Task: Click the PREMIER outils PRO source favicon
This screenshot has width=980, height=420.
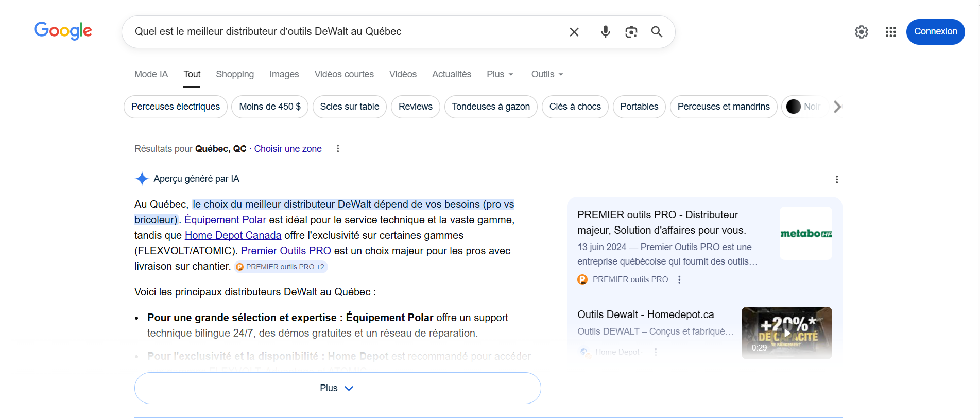Action: [x=582, y=279]
